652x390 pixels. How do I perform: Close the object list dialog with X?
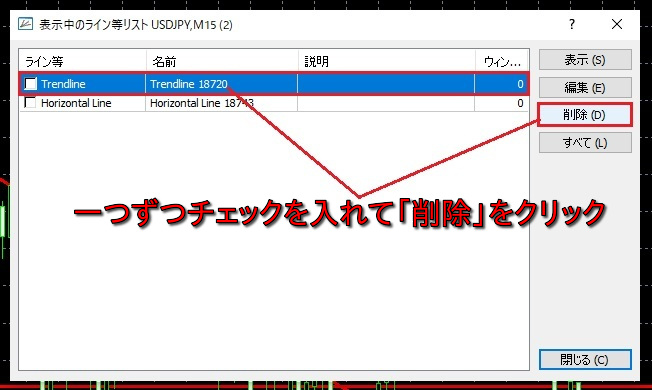pyautogui.click(x=617, y=24)
